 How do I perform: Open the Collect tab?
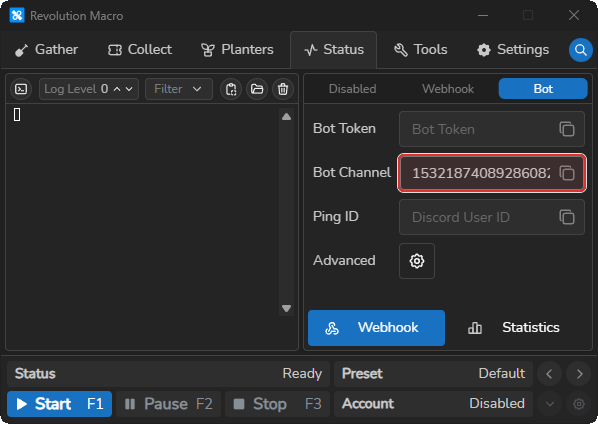tap(140, 50)
